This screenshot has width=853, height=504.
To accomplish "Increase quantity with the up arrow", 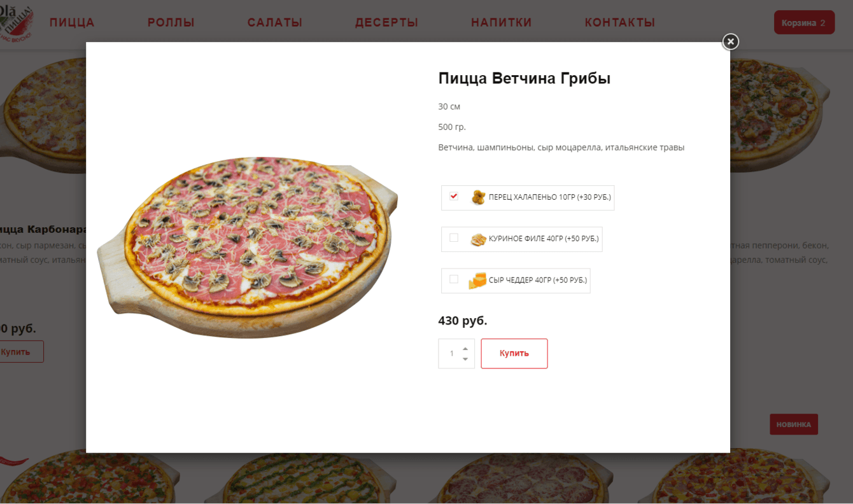I will 465,349.
